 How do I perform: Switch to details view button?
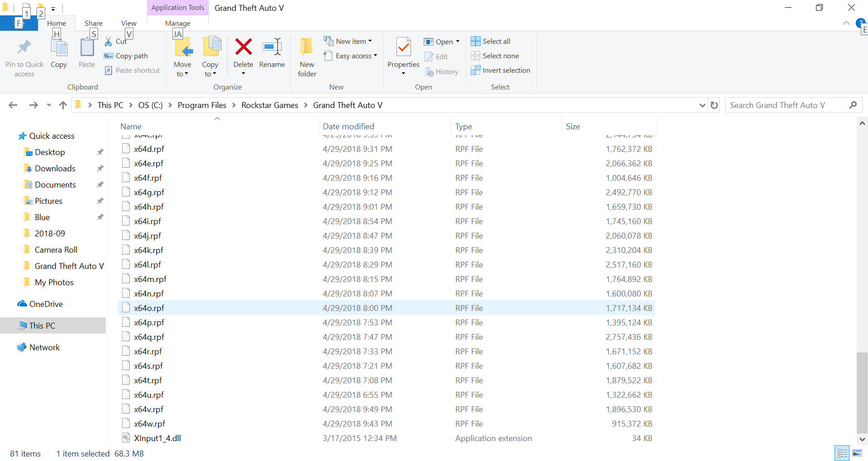click(842, 453)
